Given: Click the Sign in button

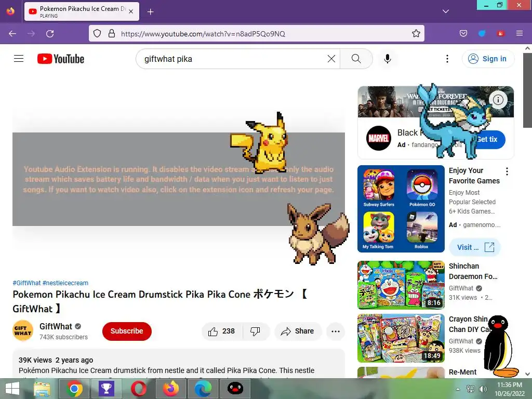Looking at the screenshot, I should pyautogui.click(x=488, y=59).
